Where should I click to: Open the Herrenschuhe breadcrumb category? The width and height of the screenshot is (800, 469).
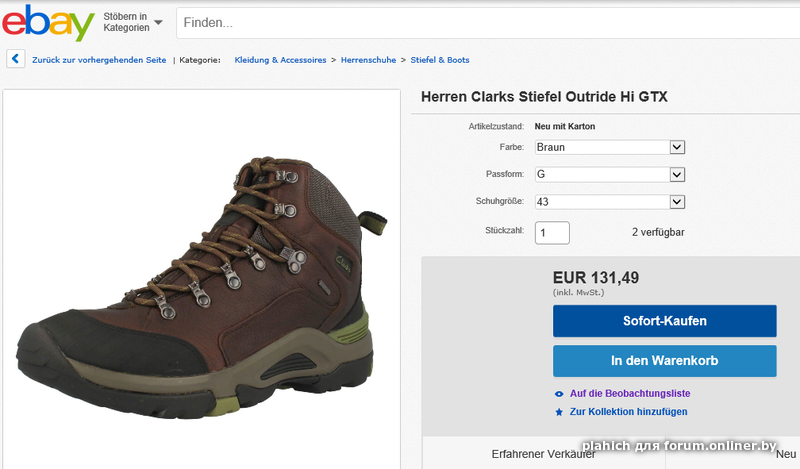point(369,60)
